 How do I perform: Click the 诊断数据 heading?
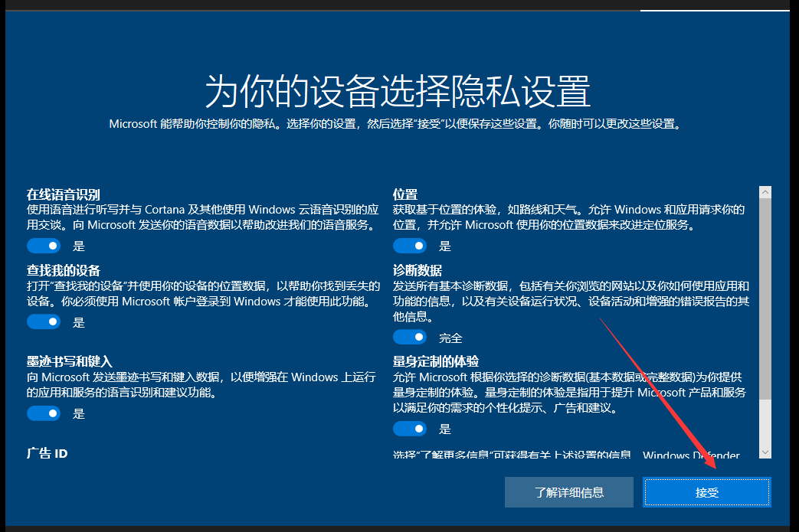(x=418, y=270)
